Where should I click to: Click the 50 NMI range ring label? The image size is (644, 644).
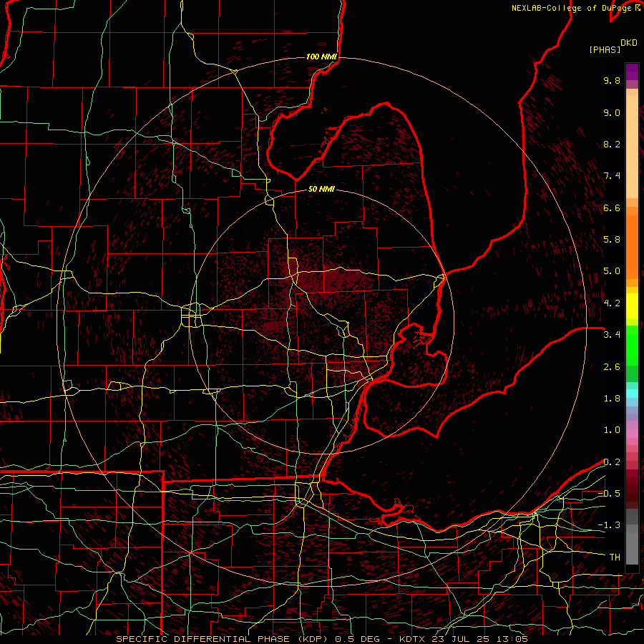321,189
